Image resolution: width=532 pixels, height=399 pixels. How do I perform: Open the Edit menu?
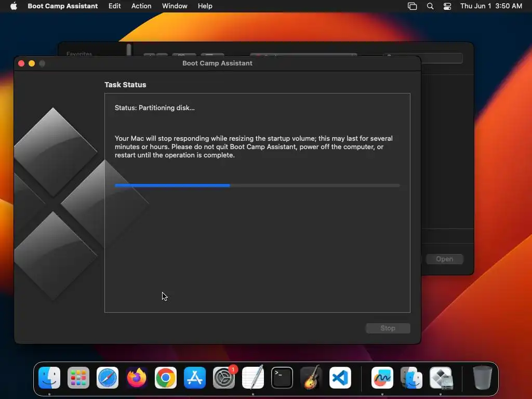[114, 6]
